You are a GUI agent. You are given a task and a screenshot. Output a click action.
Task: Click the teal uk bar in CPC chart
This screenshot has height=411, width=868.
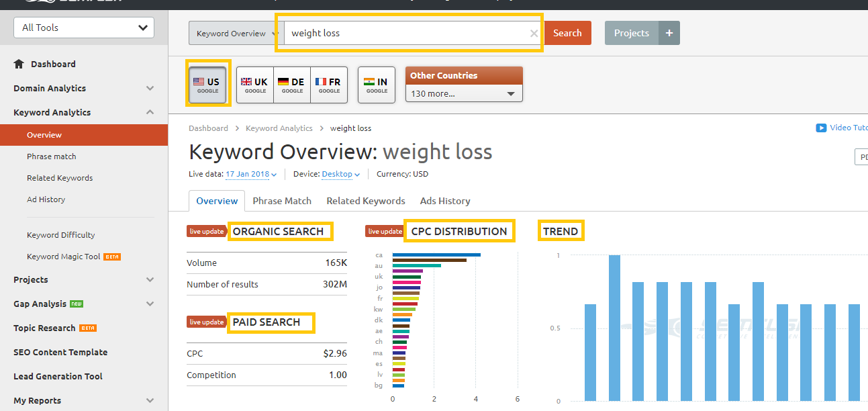[407, 277]
